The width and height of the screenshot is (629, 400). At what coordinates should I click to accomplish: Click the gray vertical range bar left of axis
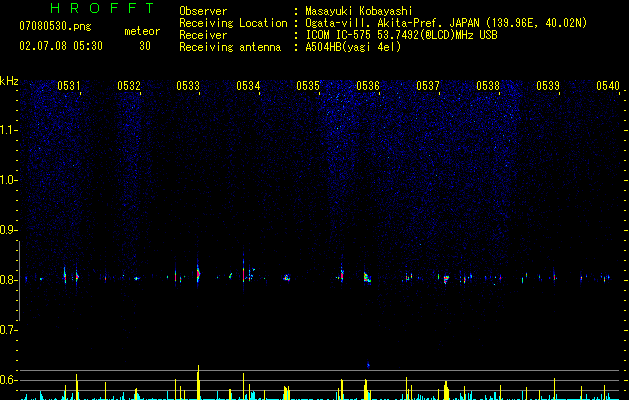pos(19,280)
